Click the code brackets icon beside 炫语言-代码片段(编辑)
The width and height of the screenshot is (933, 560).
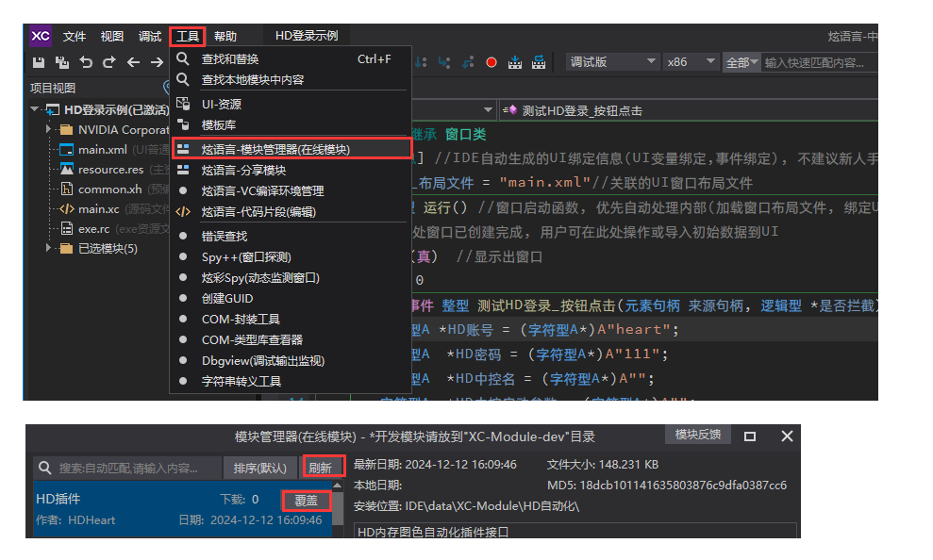pos(183,211)
